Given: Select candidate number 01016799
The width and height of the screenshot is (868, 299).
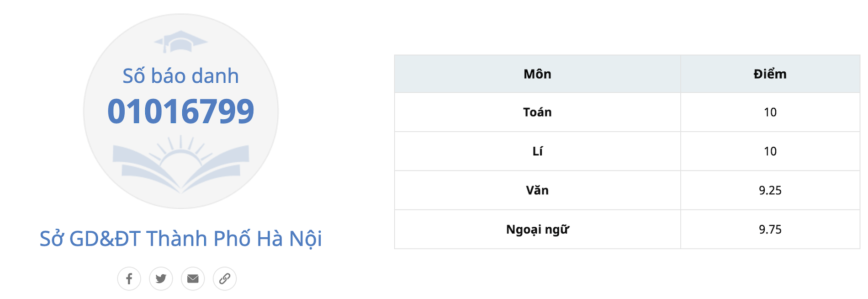Looking at the screenshot, I should tap(180, 111).
